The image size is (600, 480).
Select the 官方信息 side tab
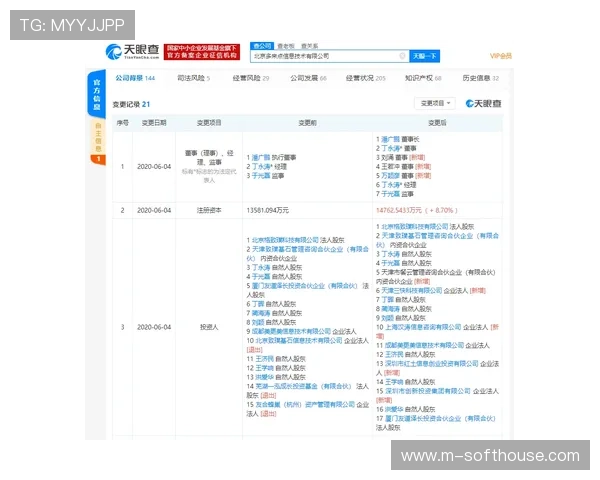[97, 94]
